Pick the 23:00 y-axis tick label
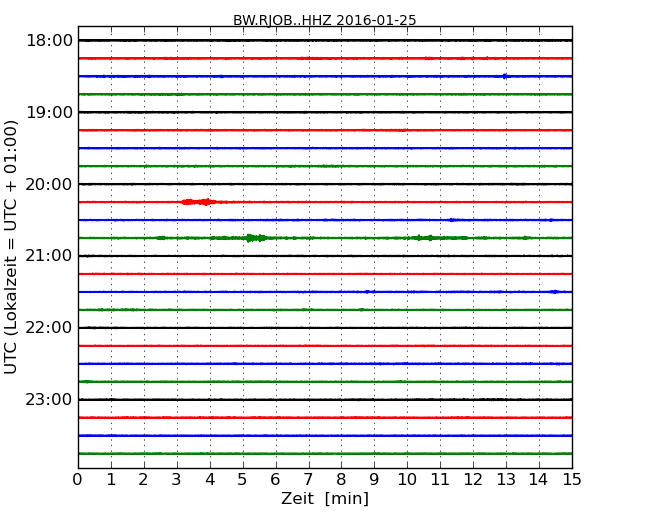Screen dimensions: 650x520 tap(49, 400)
